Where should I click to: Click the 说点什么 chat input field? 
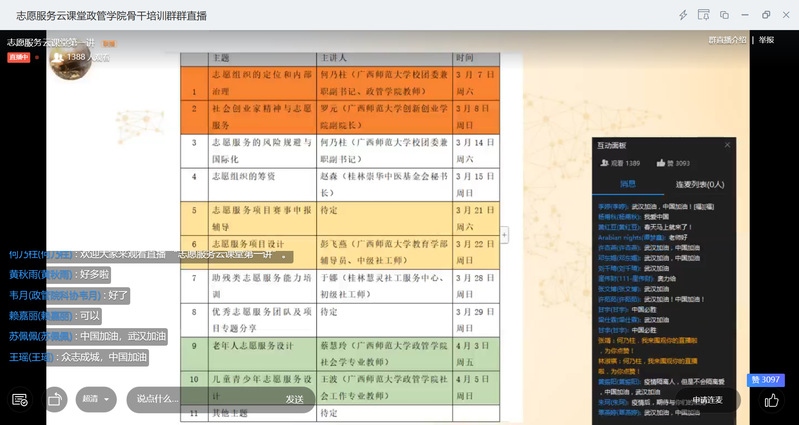click(204, 400)
